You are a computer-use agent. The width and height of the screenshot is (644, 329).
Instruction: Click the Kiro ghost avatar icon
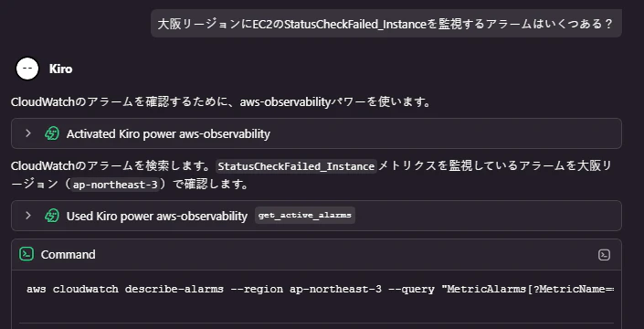coord(27,69)
